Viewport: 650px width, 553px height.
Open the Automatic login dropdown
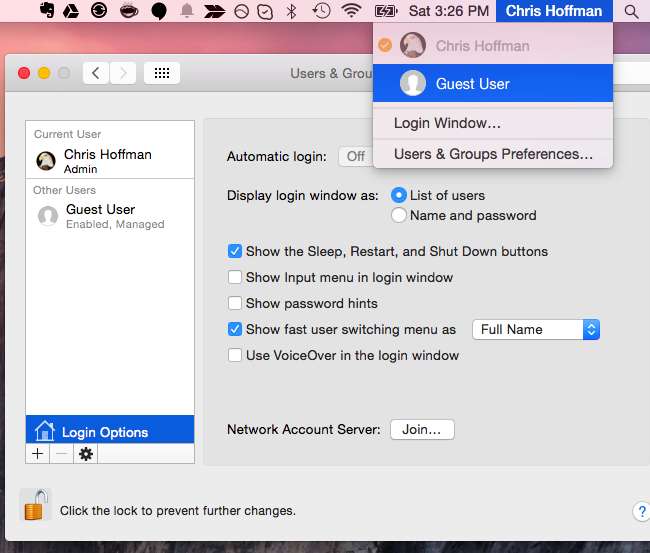355,156
